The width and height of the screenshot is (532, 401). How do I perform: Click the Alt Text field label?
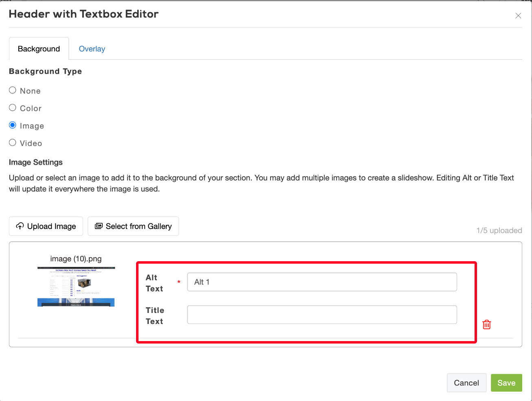click(154, 283)
